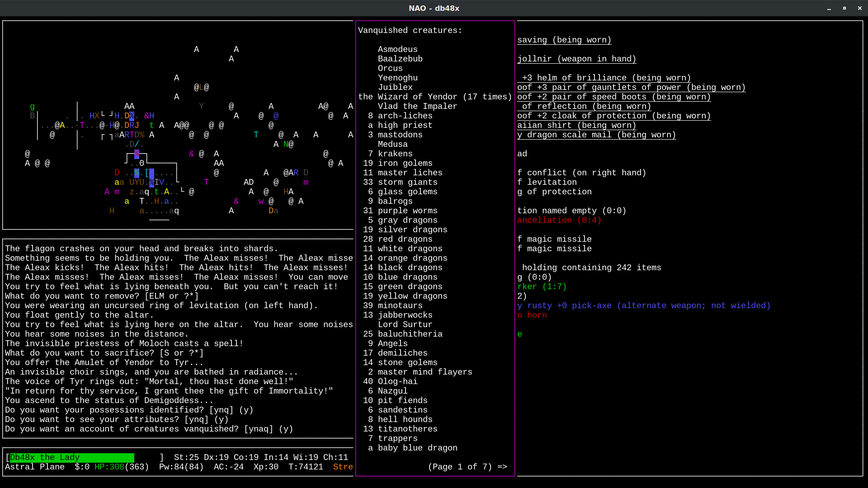868x488 pixels.
Task: Select 'tion named empty (0:0)' item
Action: tap(571, 211)
